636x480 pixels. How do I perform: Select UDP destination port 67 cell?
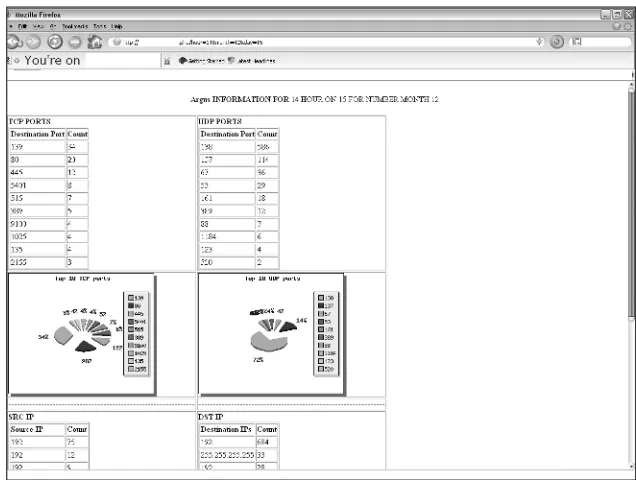click(227, 172)
